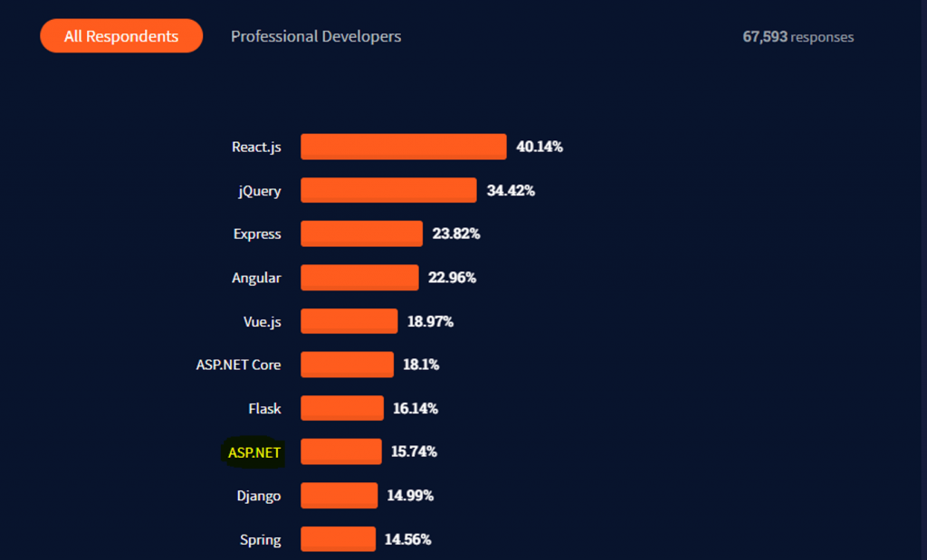Select the React.js framework label
This screenshot has width=927, height=560.
point(257,147)
